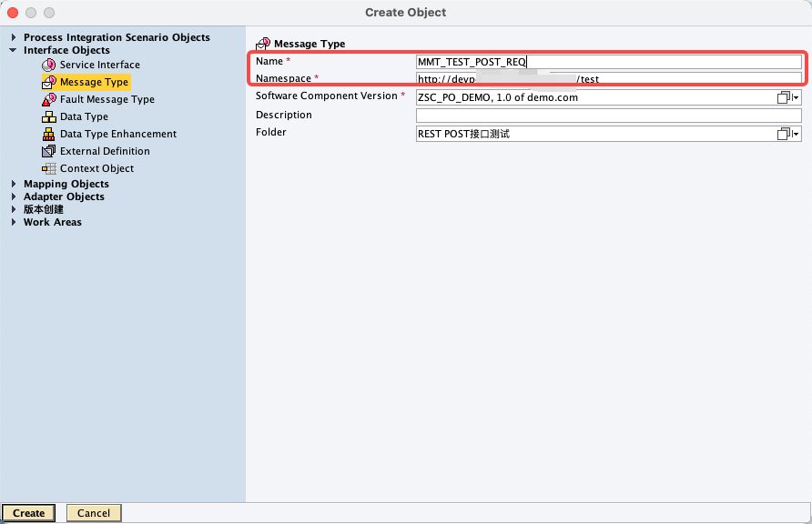812x524 pixels.
Task: Click the Cancel button
Action: [x=94, y=513]
